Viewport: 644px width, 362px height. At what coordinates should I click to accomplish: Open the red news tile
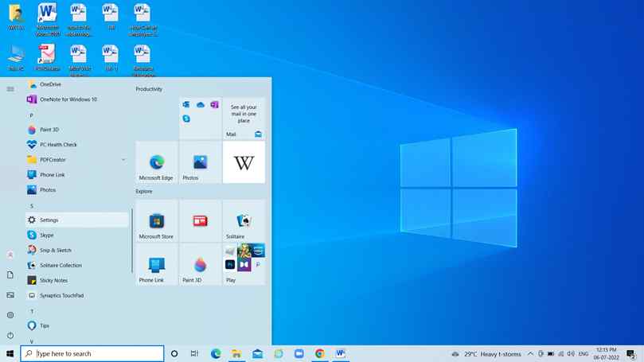pos(200,221)
